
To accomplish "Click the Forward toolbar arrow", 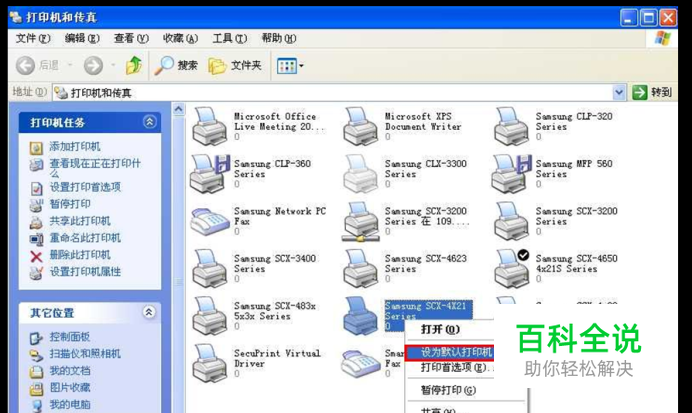I will coord(93,65).
